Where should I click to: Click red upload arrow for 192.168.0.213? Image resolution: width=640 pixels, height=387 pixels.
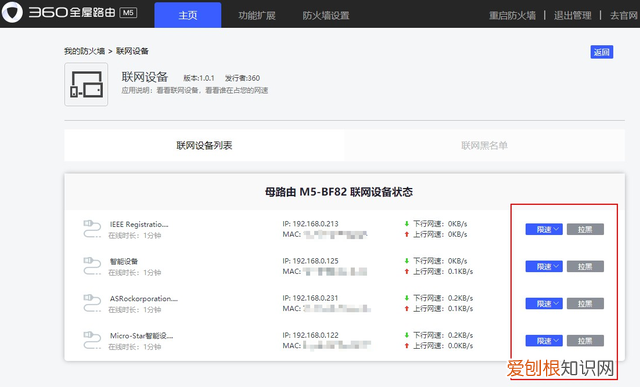[407, 234]
